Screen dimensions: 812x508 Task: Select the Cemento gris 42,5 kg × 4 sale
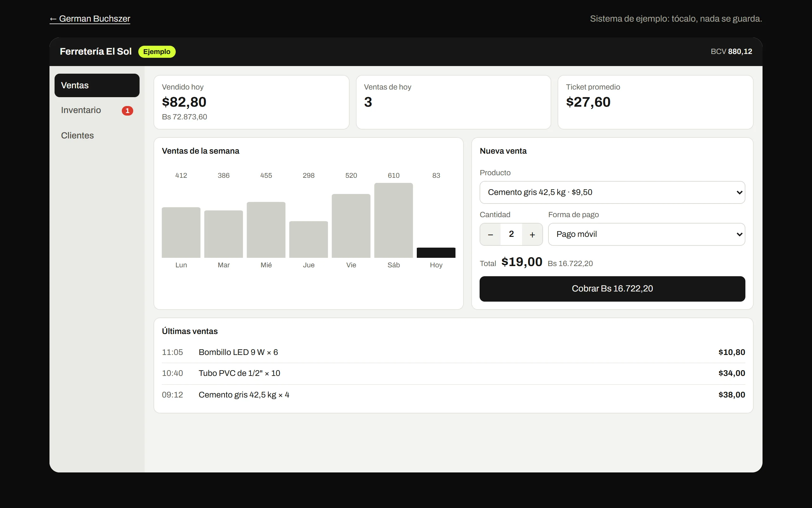453,395
